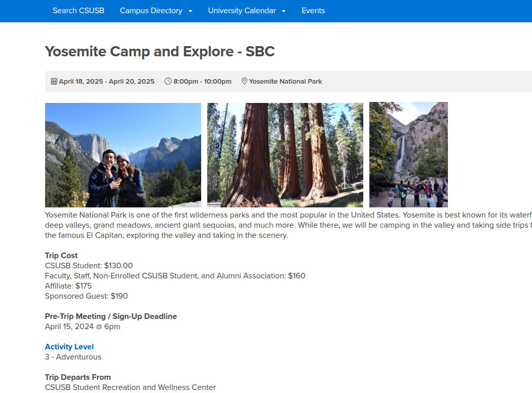Click the Sponsored Guest: $190 price line
The height and width of the screenshot is (393, 532).
coord(87,296)
